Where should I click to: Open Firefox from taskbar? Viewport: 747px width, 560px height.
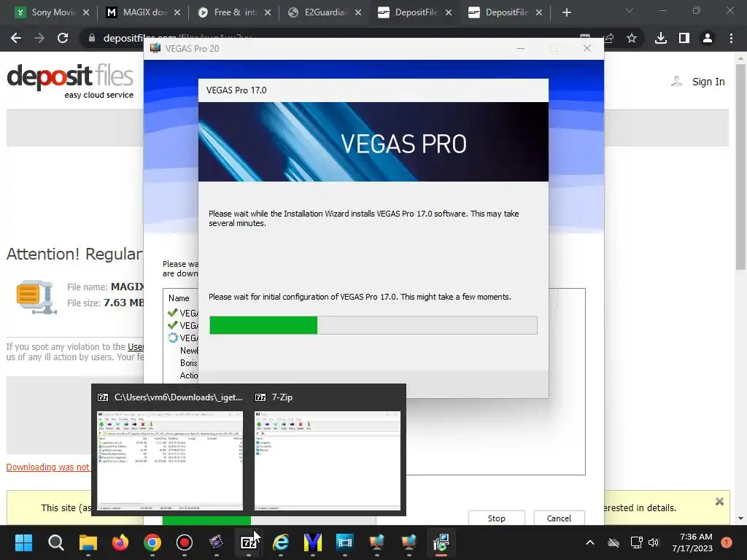click(x=120, y=542)
